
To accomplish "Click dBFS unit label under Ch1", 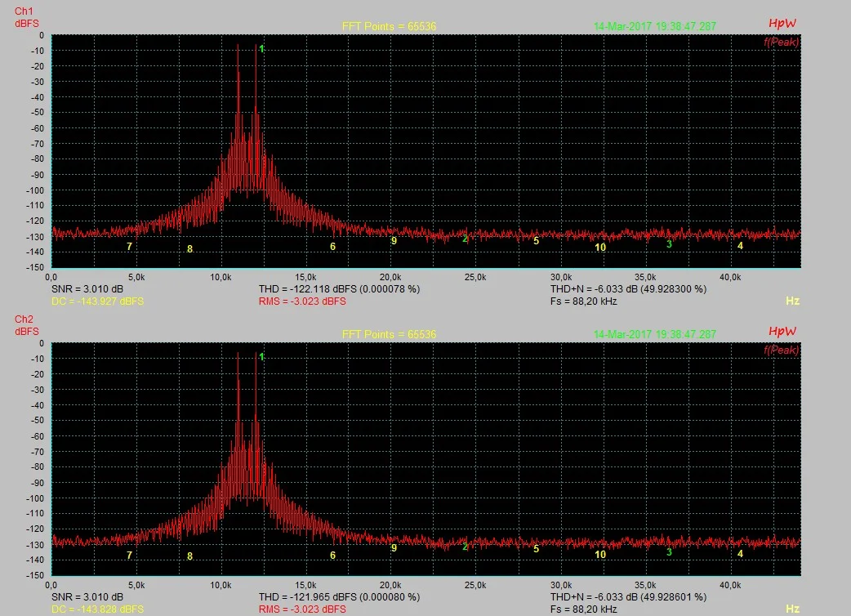I will pos(27,24).
